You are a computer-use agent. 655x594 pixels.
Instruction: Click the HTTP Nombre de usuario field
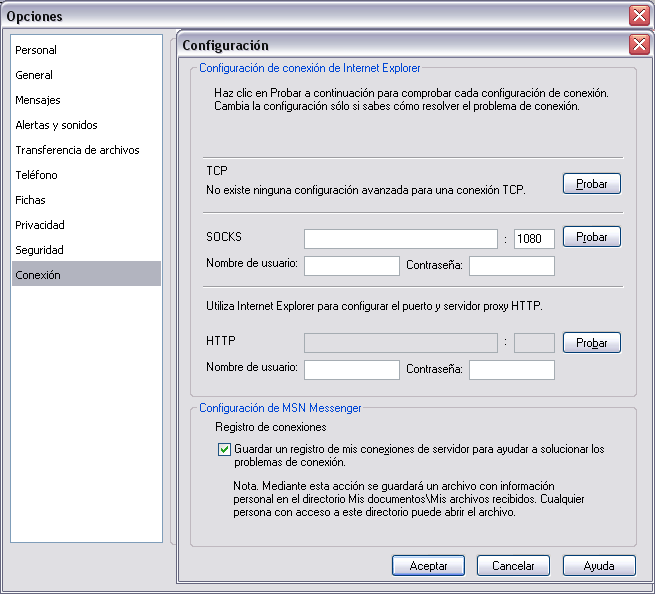click(x=352, y=370)
